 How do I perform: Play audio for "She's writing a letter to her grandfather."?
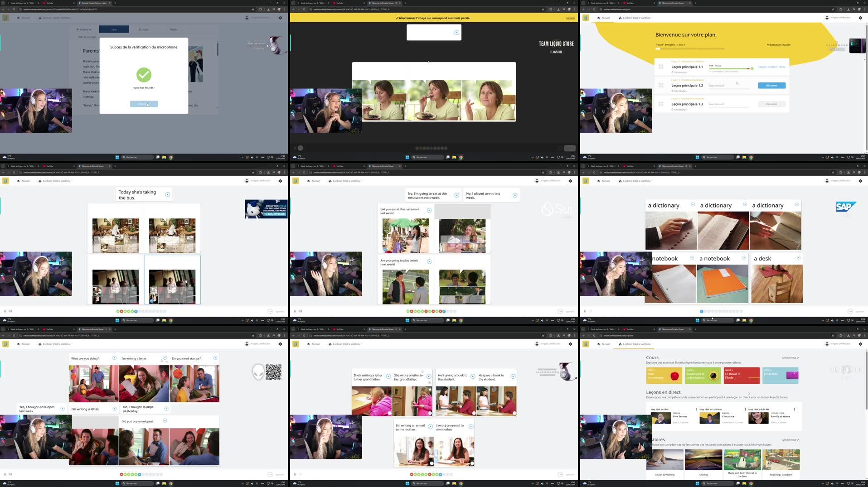pyautogui.click(x=388, y=376)
